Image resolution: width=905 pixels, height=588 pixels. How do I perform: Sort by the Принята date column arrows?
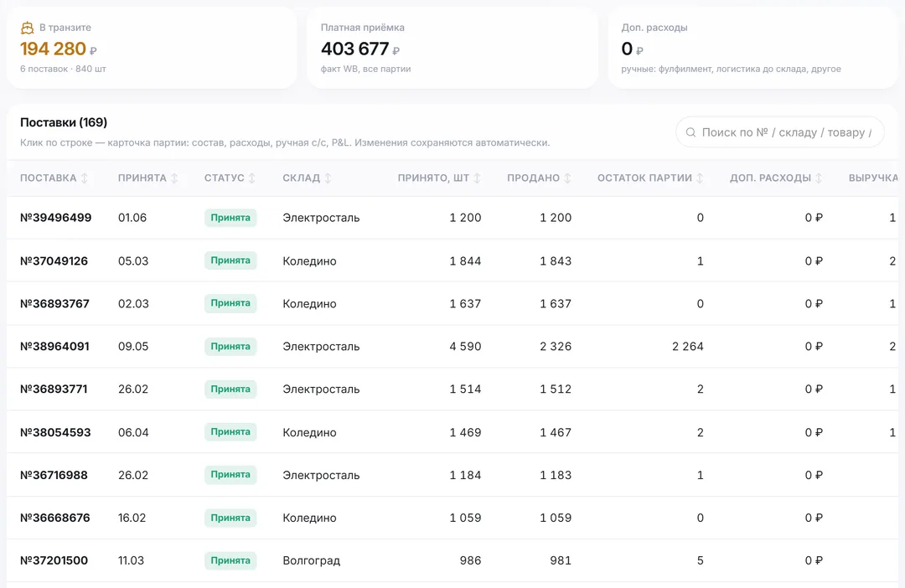pyautogui.click(x=174, y=178)
